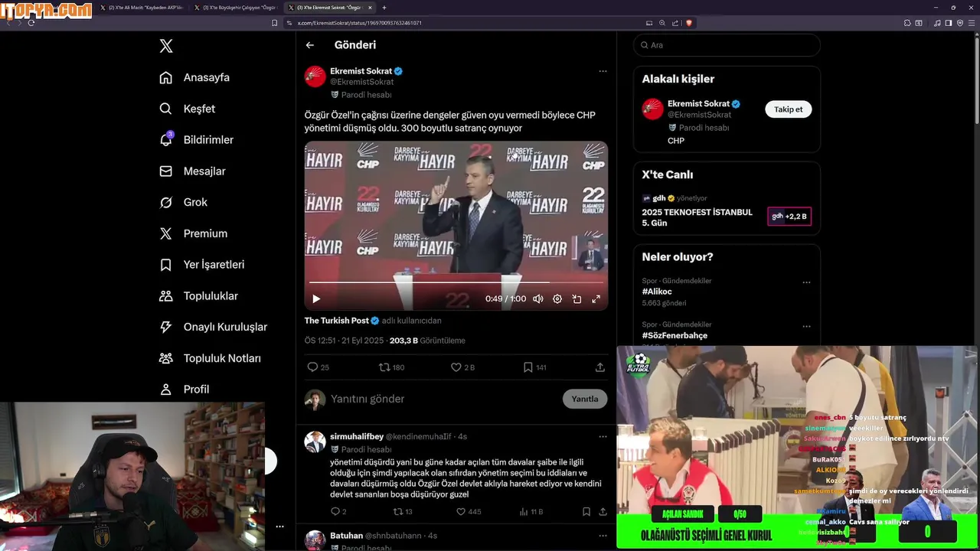Open the #Alikoc trending topic
980x551 pixels.
(657, 292)
